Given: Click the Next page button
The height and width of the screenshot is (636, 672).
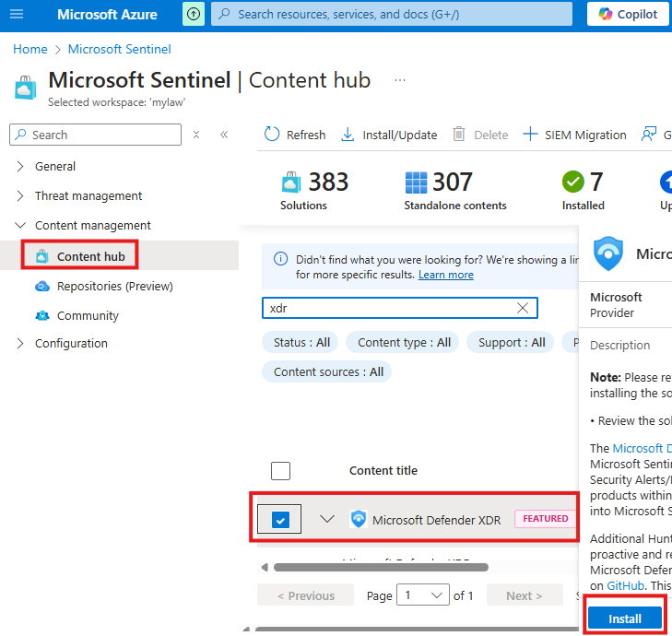Looking at the screenshot, I should (525, 595).
